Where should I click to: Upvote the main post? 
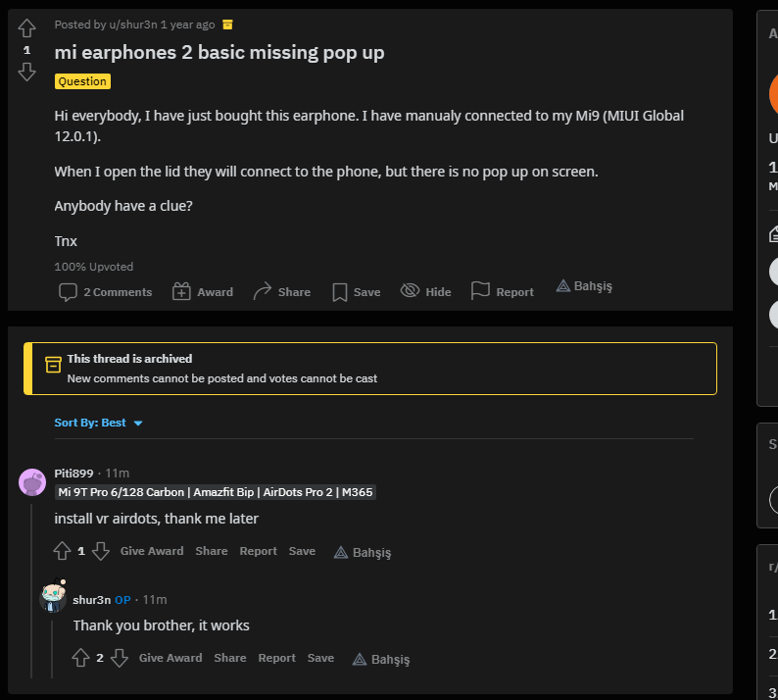coord(27,28)
